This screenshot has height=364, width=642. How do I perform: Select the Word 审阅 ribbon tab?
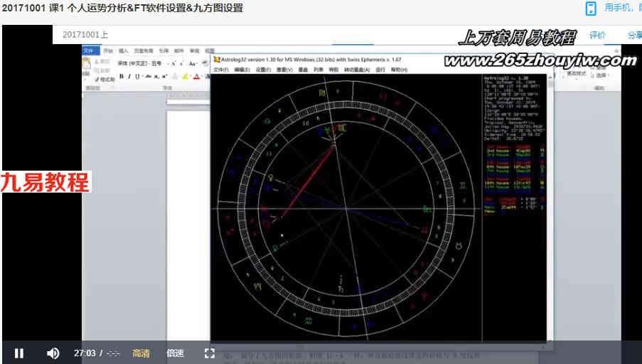195,50
